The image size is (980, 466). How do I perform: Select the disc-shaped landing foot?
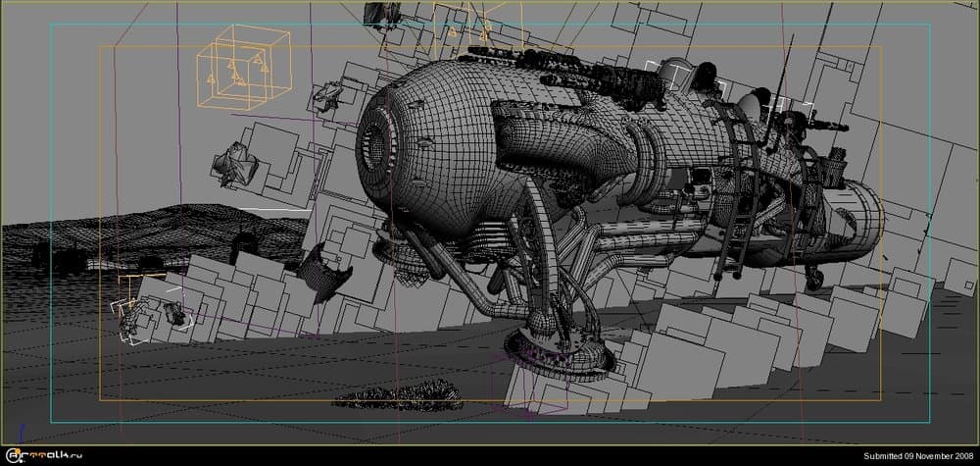coord(561,350)
